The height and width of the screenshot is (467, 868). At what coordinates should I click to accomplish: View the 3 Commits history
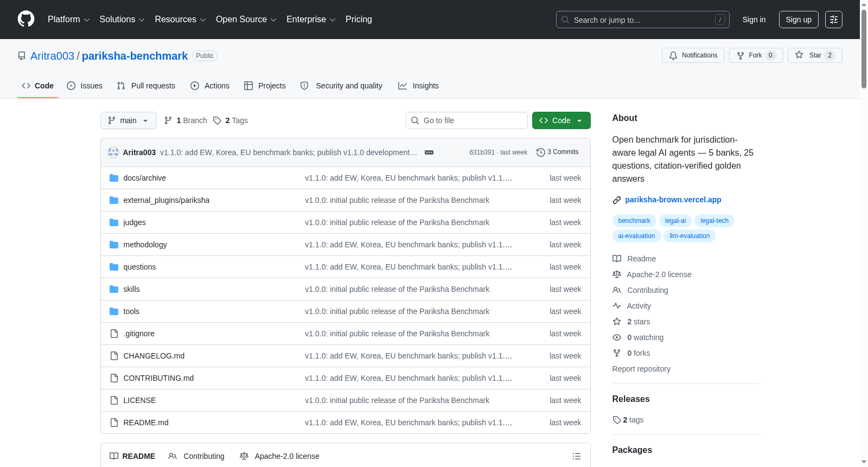[x=558, y=152]
